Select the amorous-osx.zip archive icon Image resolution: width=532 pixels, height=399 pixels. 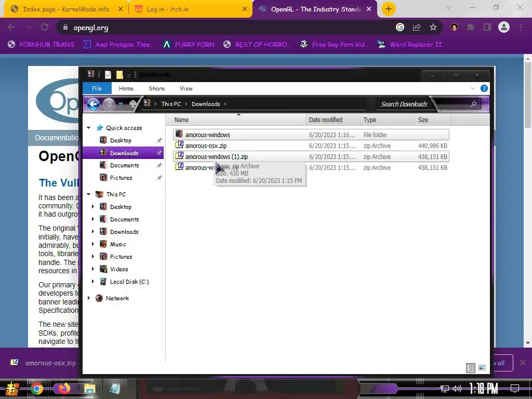(179, 145)
